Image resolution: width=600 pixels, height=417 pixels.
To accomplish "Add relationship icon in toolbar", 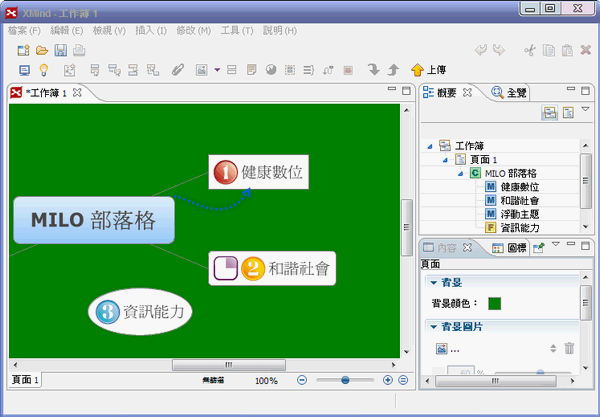I will click(328, 70).
